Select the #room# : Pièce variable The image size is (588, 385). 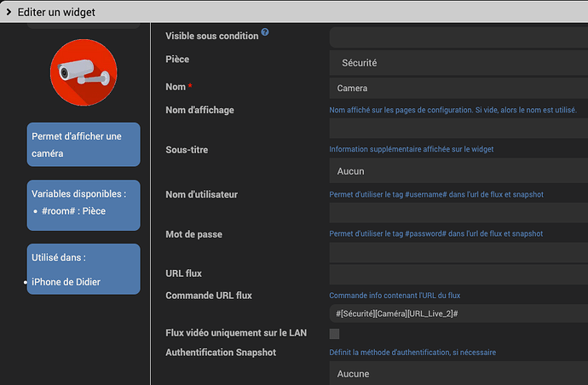point(73,211)
